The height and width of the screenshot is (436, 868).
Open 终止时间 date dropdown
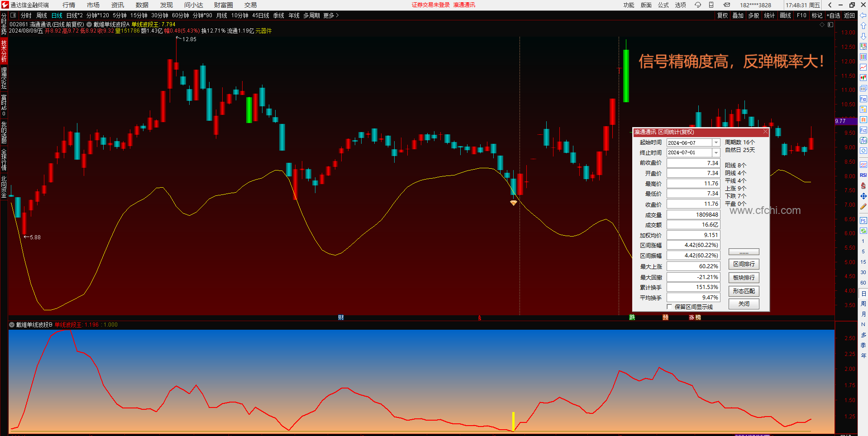tap(716, 153)
